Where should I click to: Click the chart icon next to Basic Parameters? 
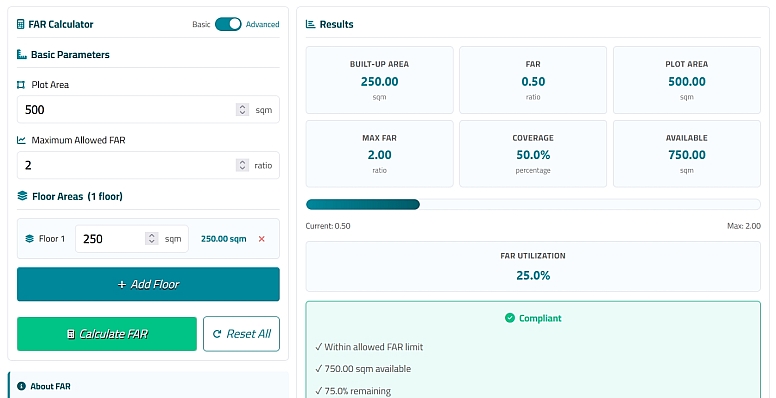click(x=21, y=54)
